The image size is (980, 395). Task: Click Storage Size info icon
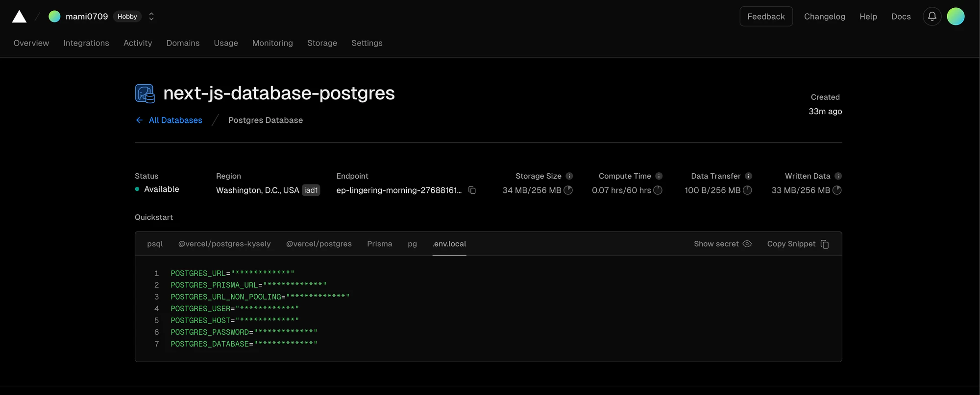[569, 176]
